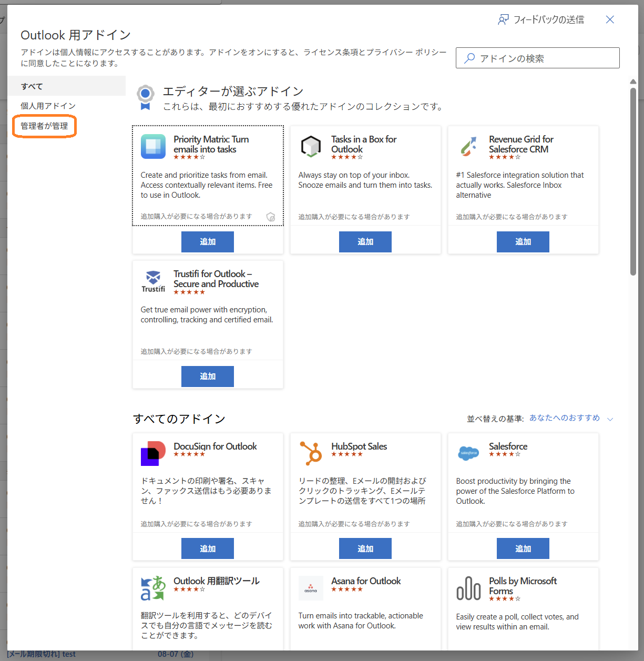This screenshot has height=661, width=644.
Task: Add Revenue Grid for Salesforce CRM
Action: tap(523, 242)
